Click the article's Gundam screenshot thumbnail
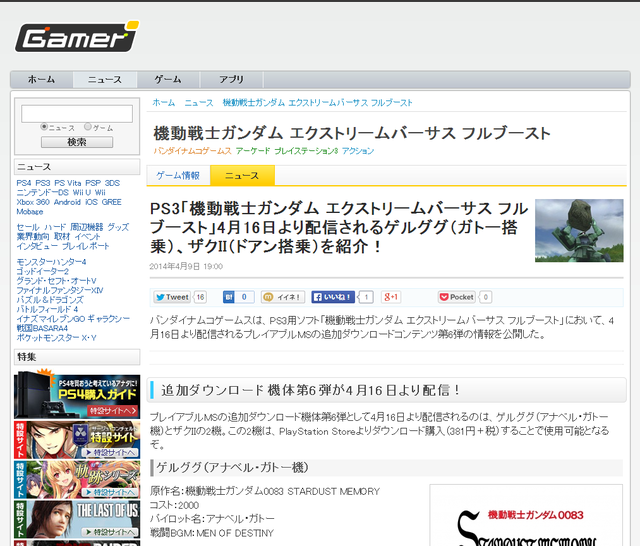 pyautogui.click(x=579, y=230)
